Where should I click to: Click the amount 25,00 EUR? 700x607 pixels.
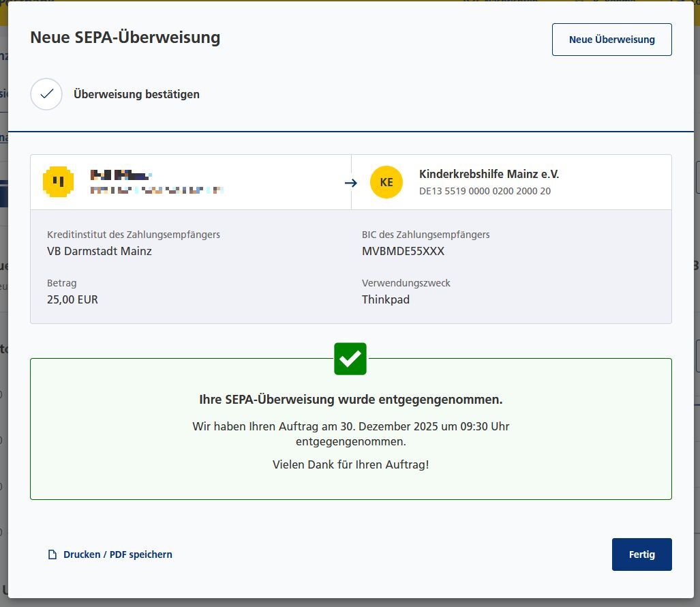72,299
